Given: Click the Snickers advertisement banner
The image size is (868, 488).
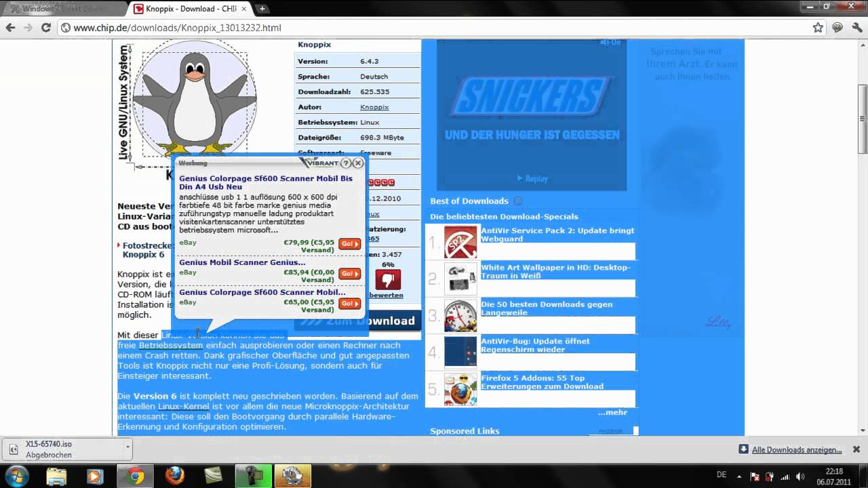Looking at the screenshot, I should pyautogui.click(x=532, y=114).
